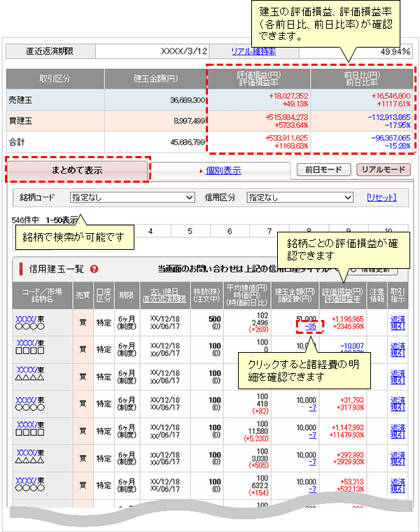The image size is (420, 532).
Task: Go to page 7 of results
Action: (270, 231)
